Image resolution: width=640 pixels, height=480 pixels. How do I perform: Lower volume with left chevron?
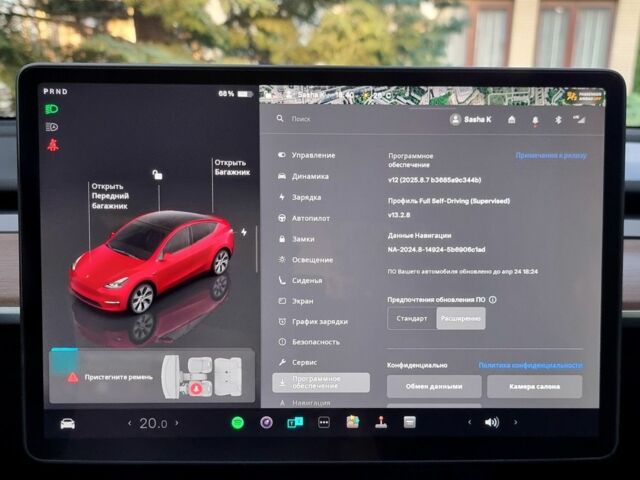470,422
